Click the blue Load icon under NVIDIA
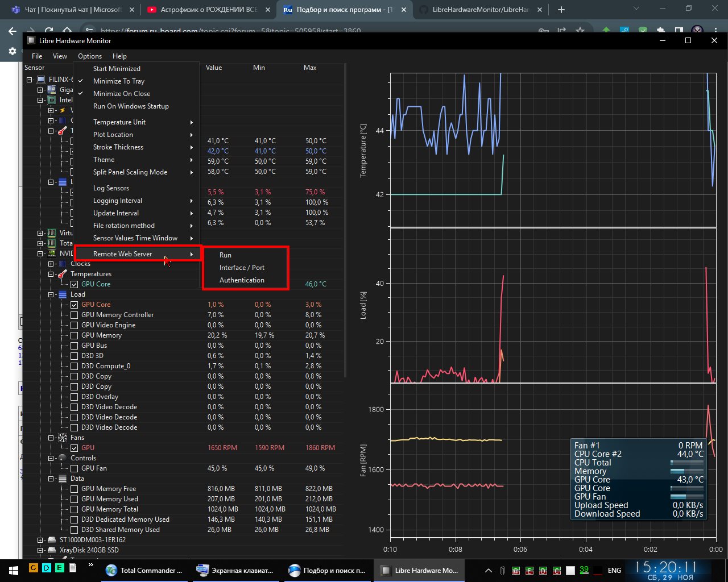This screenshot has height=582, width=728. click(63, 294)
